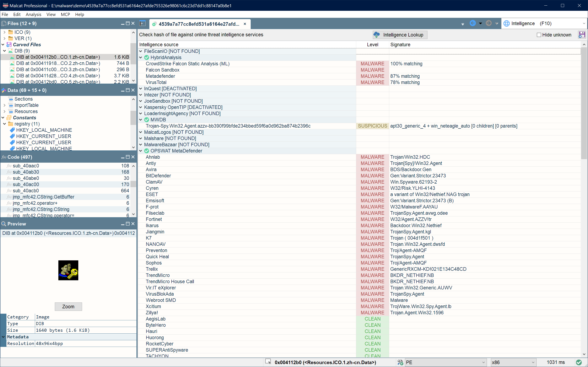Click the Carved Files category icon
Screen dimensions: 588x367
click(x=9, y=45)
